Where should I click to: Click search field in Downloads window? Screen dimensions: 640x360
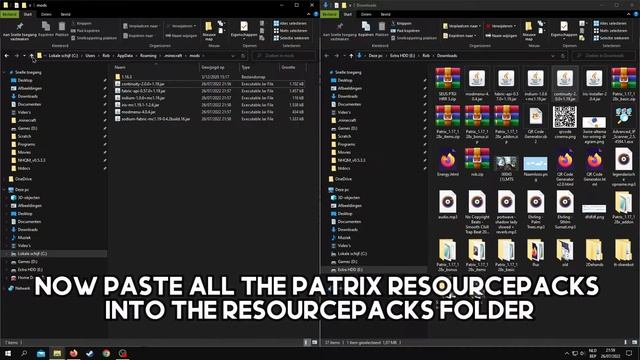604,56
